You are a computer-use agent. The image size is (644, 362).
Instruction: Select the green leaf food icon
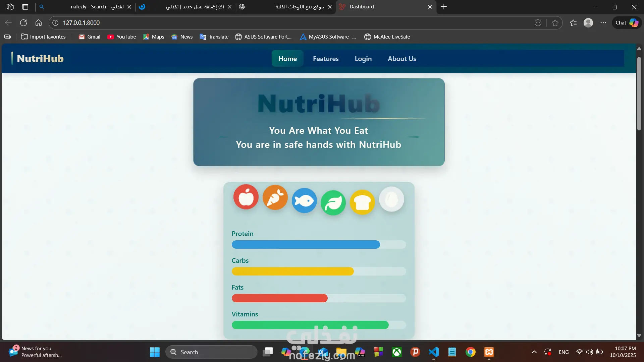pyautogui.click(x=333, y=202)
